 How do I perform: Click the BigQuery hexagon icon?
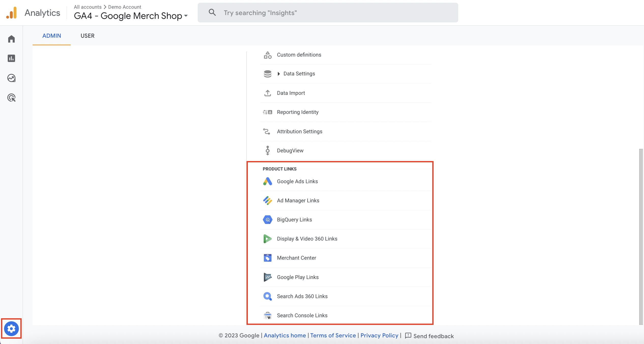pos(268,220)
